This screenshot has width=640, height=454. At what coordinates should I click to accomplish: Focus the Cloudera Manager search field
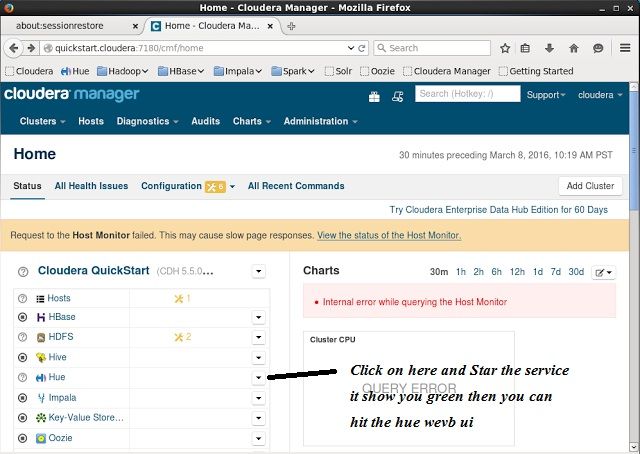click(x=468, y=94)
